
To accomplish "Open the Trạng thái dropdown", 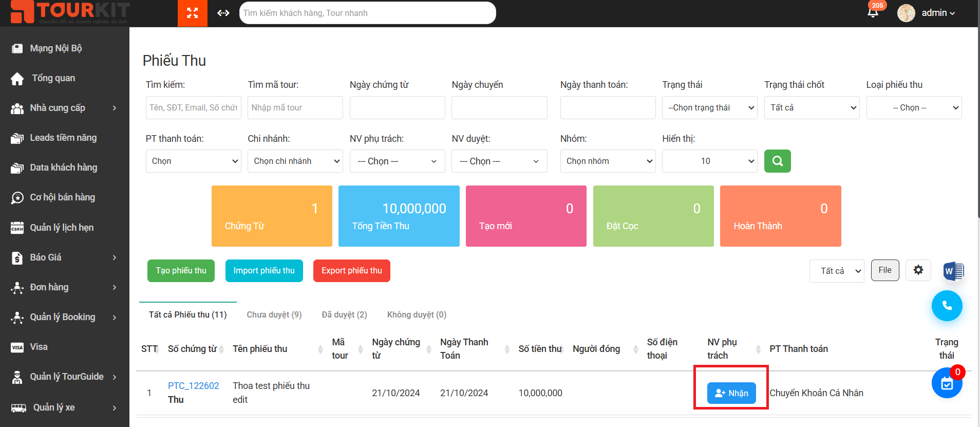I will (x=710, y=108).
